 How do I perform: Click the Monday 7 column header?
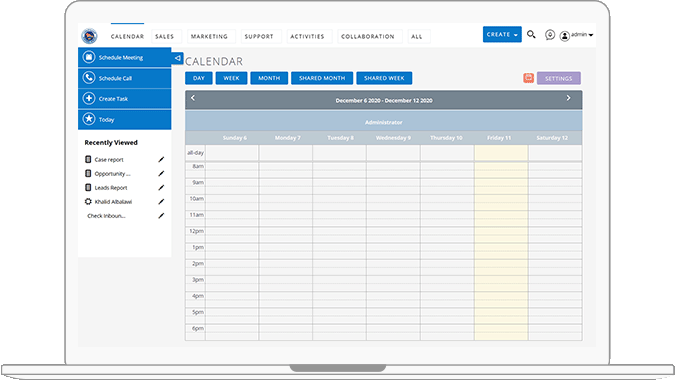[288, 138]
